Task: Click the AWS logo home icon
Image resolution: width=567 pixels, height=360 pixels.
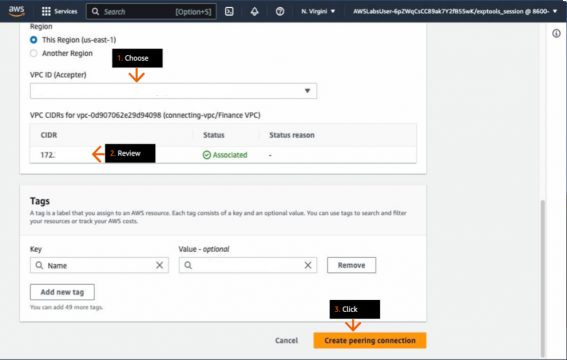Action: (17, 11)
